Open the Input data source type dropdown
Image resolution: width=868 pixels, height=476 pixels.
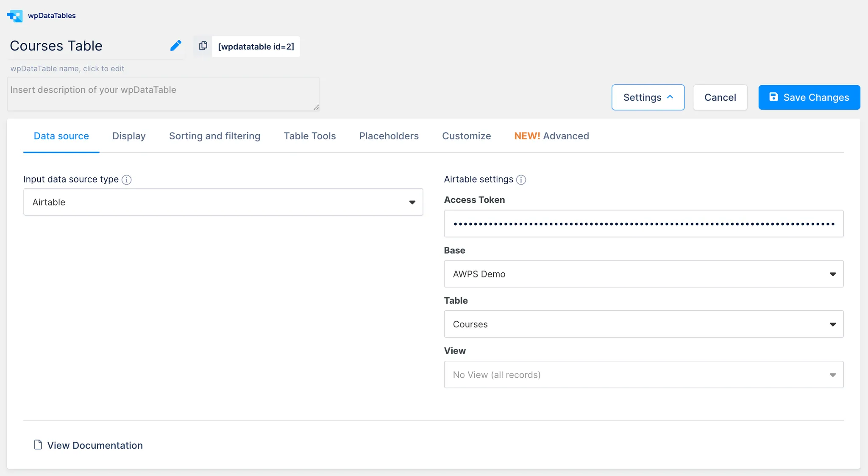(223, 202)
